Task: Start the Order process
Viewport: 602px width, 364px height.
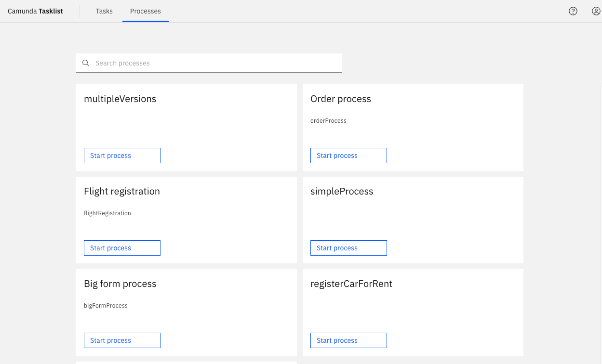Action: (x=348, y=156)
